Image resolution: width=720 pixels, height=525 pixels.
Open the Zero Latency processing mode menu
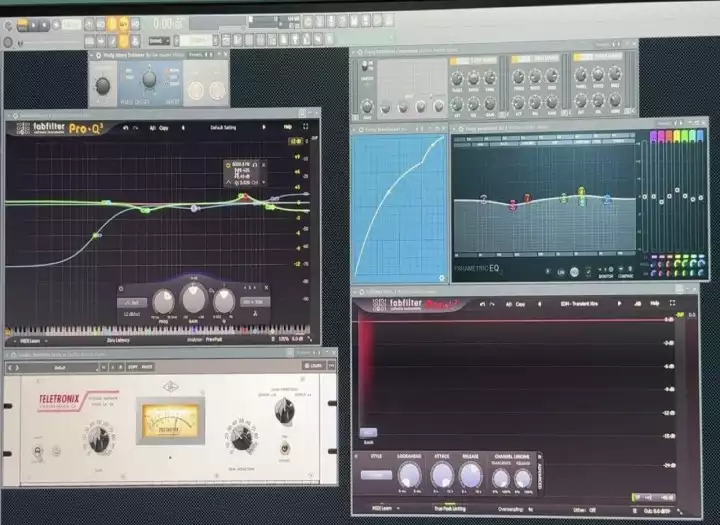118,340
